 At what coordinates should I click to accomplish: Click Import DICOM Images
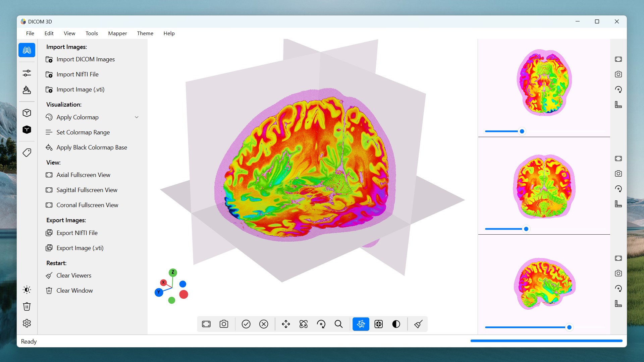pos(86,59)
